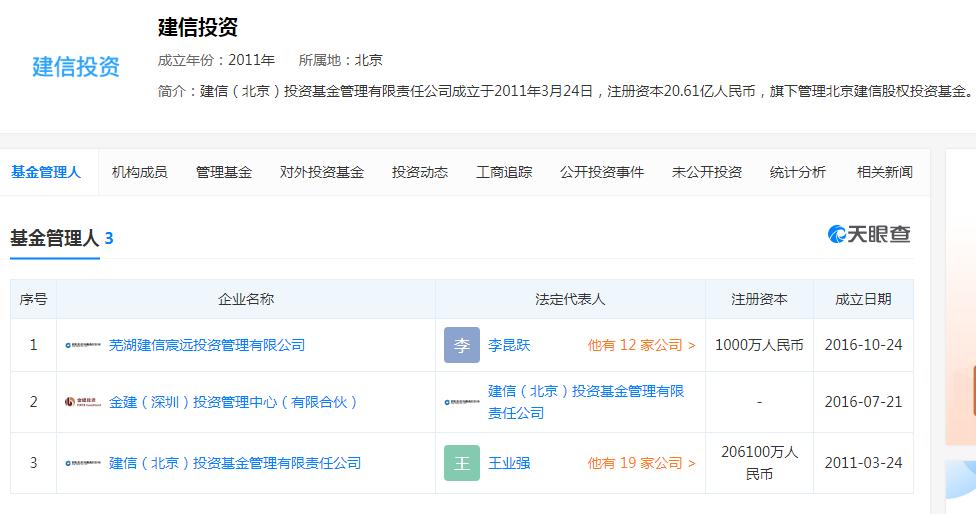
Task: Click the 序号 column header
Action: click(33, 299)
